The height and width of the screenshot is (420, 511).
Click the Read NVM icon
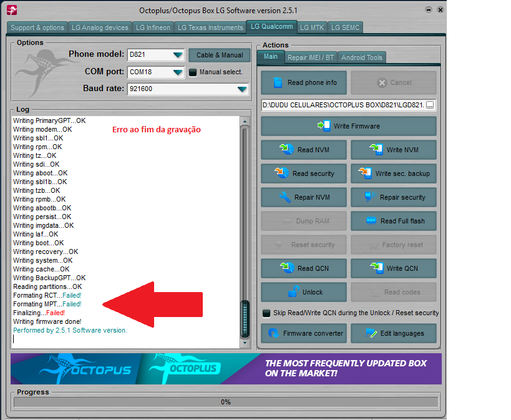[287, 149]
